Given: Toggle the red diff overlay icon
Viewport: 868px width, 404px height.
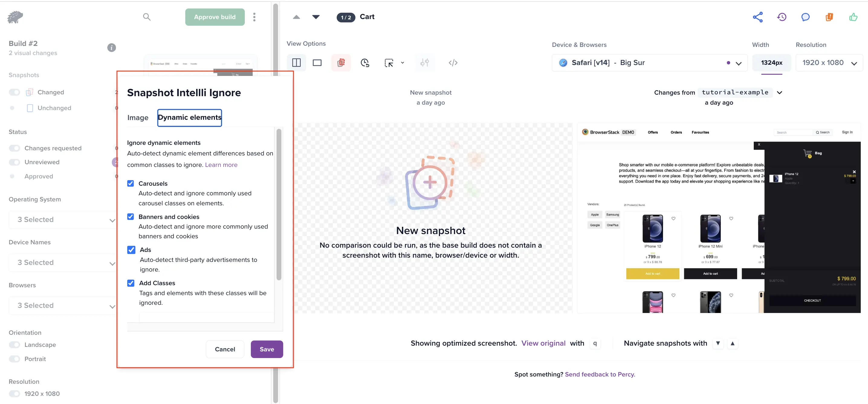Looking at the screenshot, I should pyautogui.click(x=341, y=63).
